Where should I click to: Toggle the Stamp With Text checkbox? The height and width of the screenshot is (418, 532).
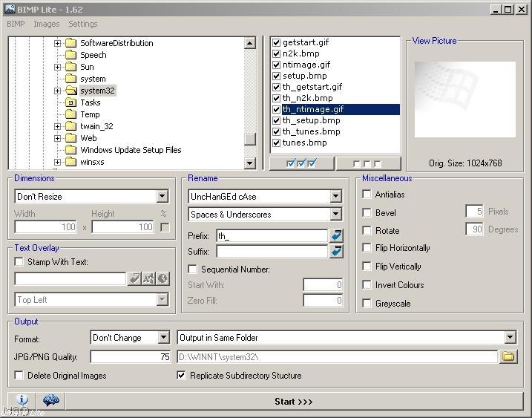[x=19, y=262]
